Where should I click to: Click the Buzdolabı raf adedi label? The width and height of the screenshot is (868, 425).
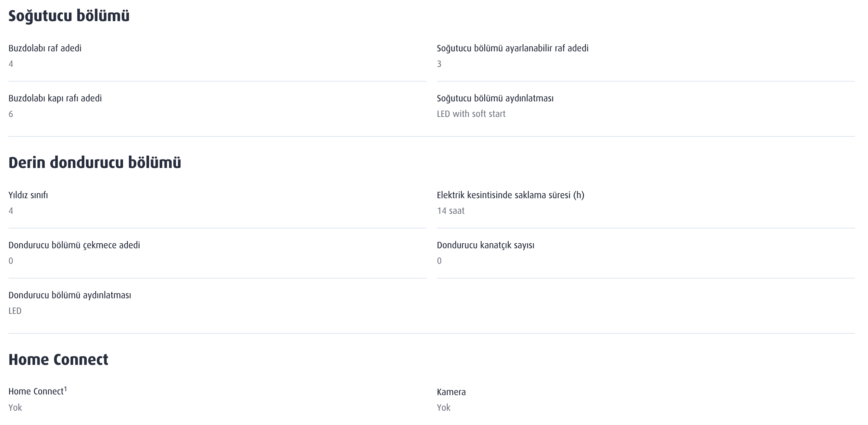[45, 48]
